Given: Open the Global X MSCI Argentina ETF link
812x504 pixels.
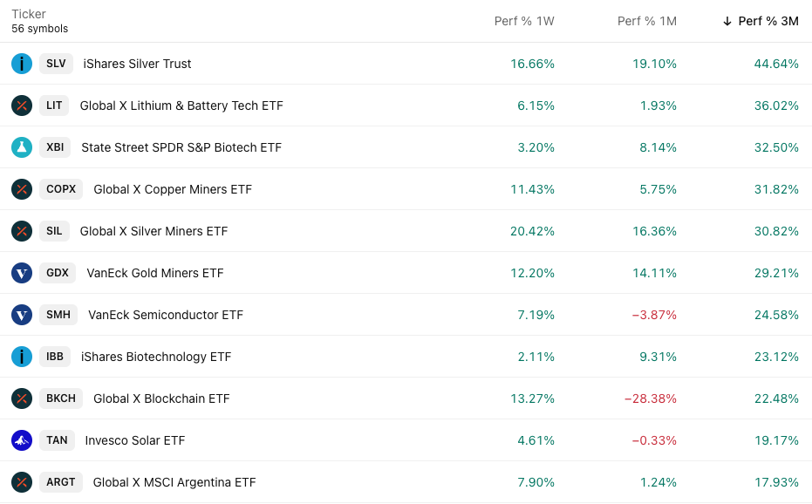Looking at the screenshot, I should tap(174, 482).
